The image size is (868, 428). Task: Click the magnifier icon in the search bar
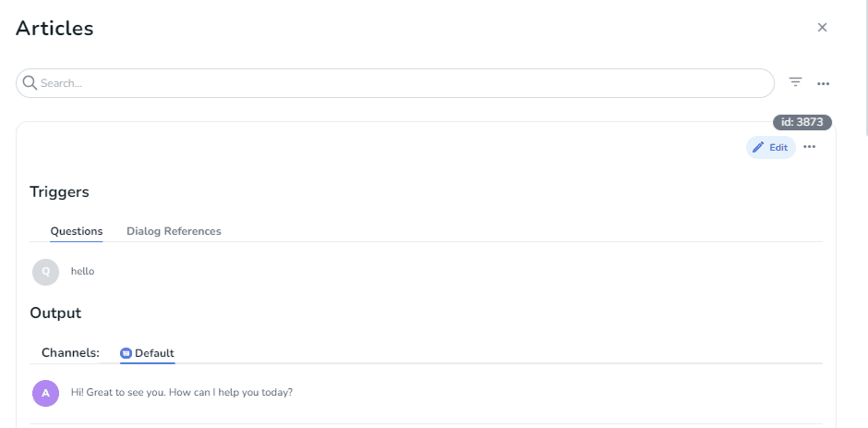click(30, 83)
